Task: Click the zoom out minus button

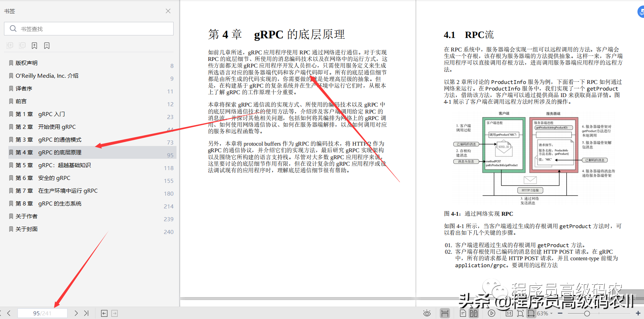Action: (x=560, y=313)
